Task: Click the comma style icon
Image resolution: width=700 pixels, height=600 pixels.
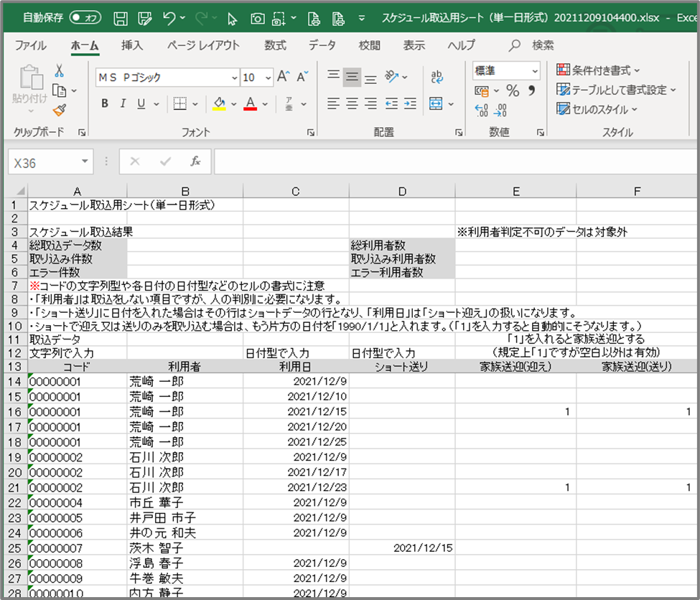Action: coord(532,90)
